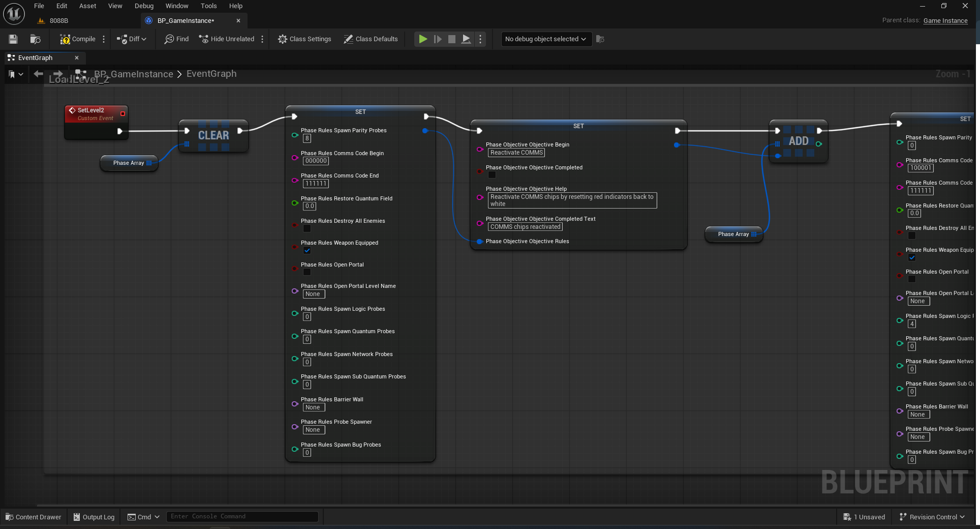Click the Save blueprint icon
Screen dimensions: 980x529
tap(13, 39)
